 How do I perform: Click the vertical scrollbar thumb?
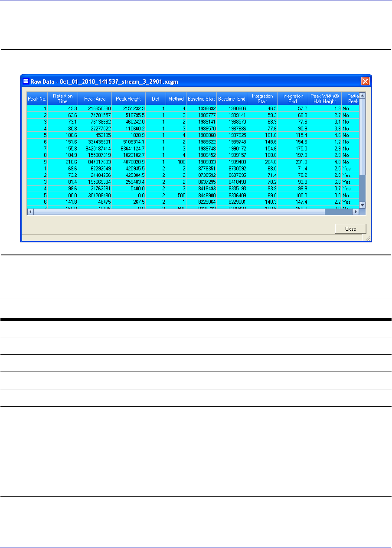(x=363, y=137)
